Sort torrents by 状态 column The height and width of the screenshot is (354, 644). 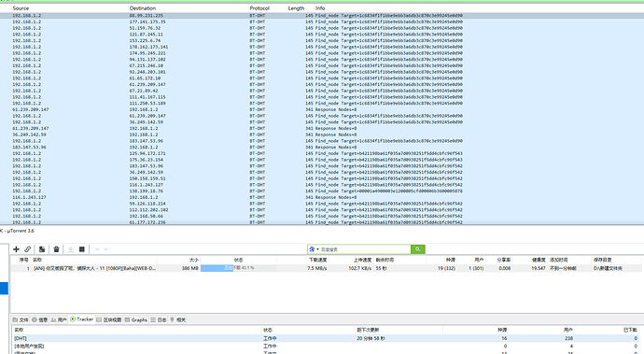pyautogui.click(x=239, y=260)
